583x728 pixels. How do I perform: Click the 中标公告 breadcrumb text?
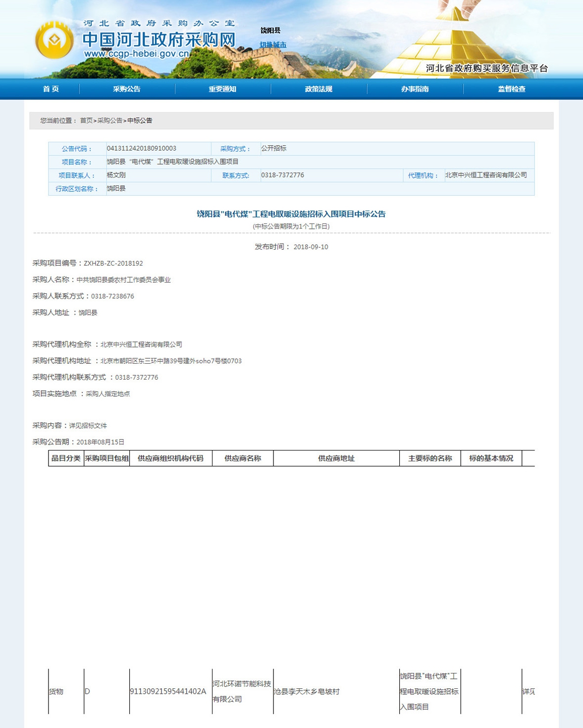click(x=140, y=120)
